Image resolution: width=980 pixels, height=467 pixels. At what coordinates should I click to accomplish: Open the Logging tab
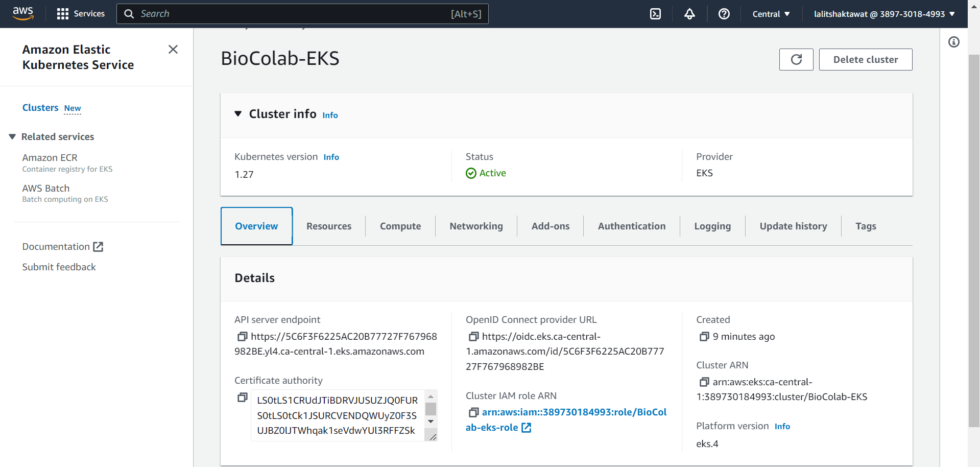click(712, 226)
